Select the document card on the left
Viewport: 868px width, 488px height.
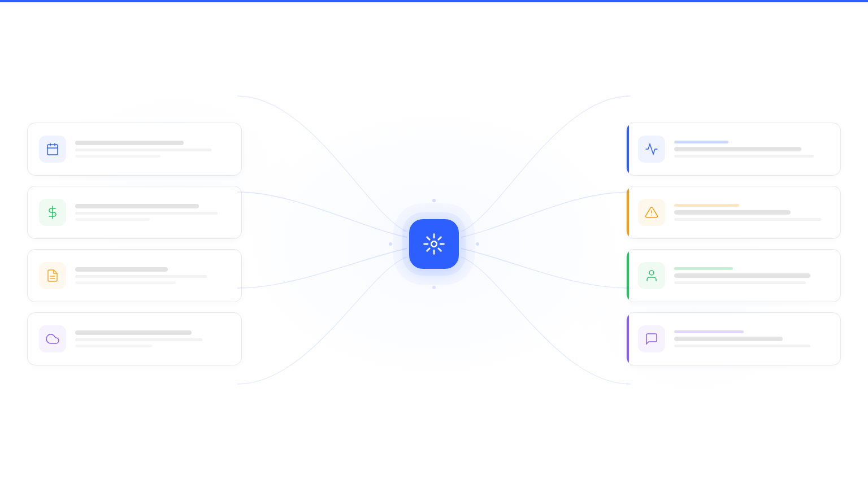[x=134, y=276]
